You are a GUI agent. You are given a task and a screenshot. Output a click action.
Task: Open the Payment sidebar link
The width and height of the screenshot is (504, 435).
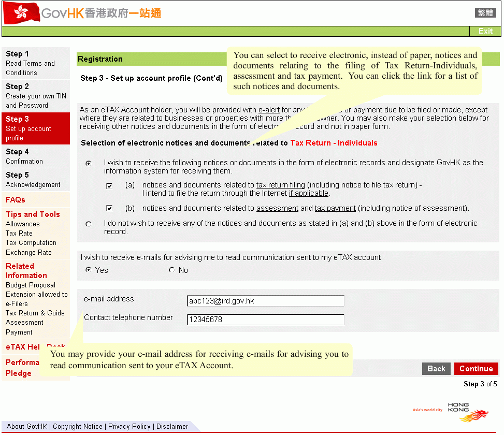click(x=19, y=332)
